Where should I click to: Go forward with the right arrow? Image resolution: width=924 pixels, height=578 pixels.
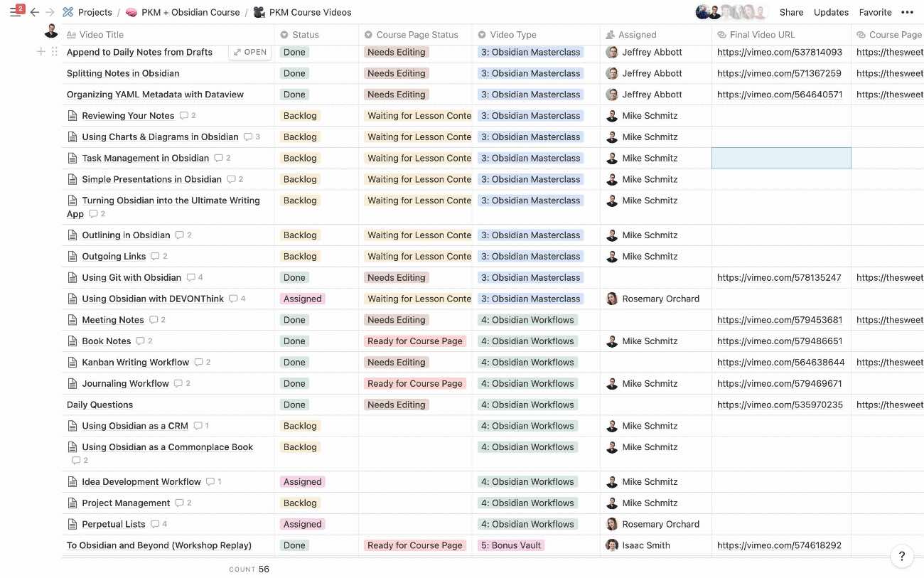point(50,12)
